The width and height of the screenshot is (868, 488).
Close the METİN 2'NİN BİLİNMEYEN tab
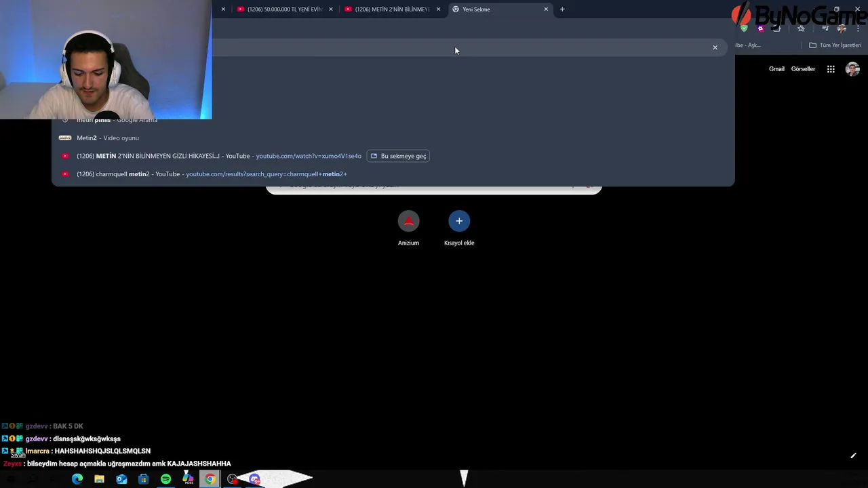point(438,9)
